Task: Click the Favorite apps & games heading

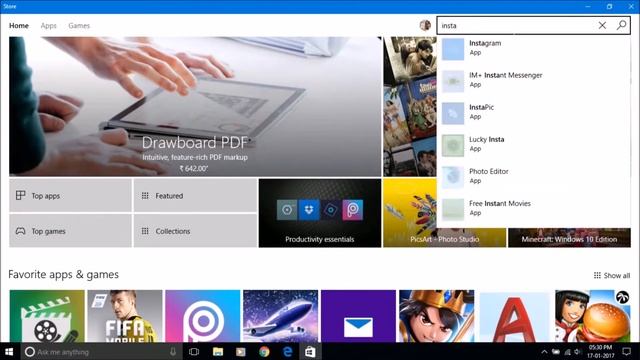Action: (x=63, y=275)
